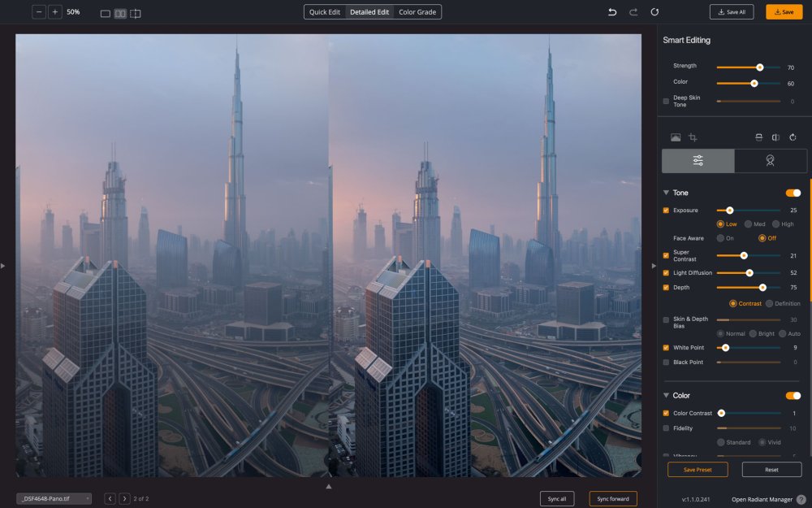The height and width of the screenshot is (508, 812).
Task: Switch to single image view
Action: [x=105, y=14]
